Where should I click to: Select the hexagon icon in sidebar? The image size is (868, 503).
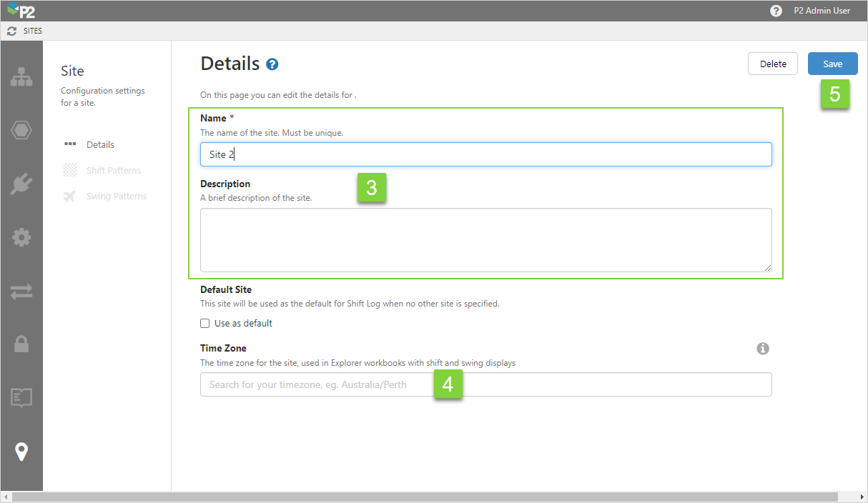point(21,131)
